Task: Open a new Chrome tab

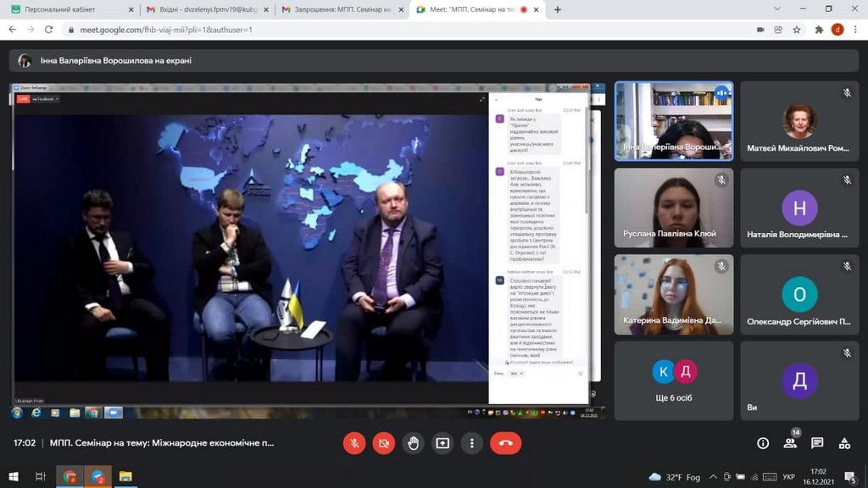Action: (x=557, y=9)
